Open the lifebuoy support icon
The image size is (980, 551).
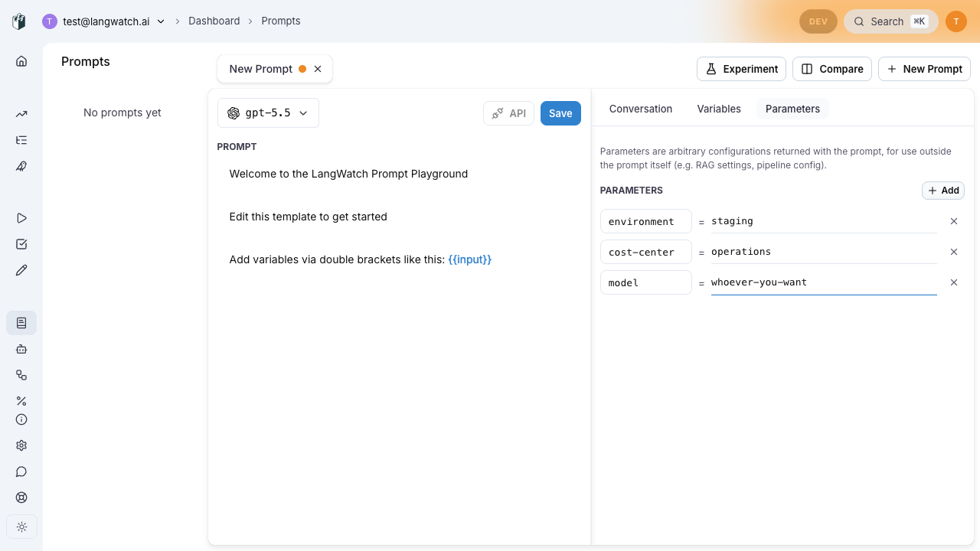[21, 497]
